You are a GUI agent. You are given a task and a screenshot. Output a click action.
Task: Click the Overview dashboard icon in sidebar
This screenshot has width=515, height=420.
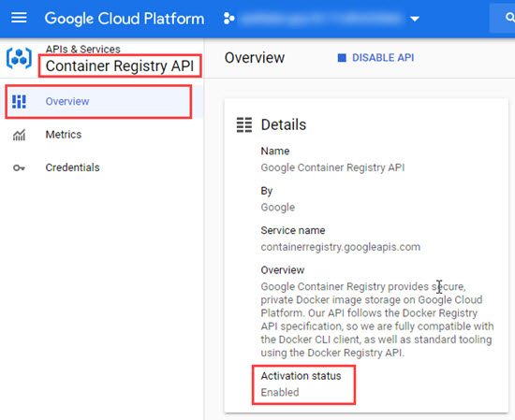tap(19, 101)
